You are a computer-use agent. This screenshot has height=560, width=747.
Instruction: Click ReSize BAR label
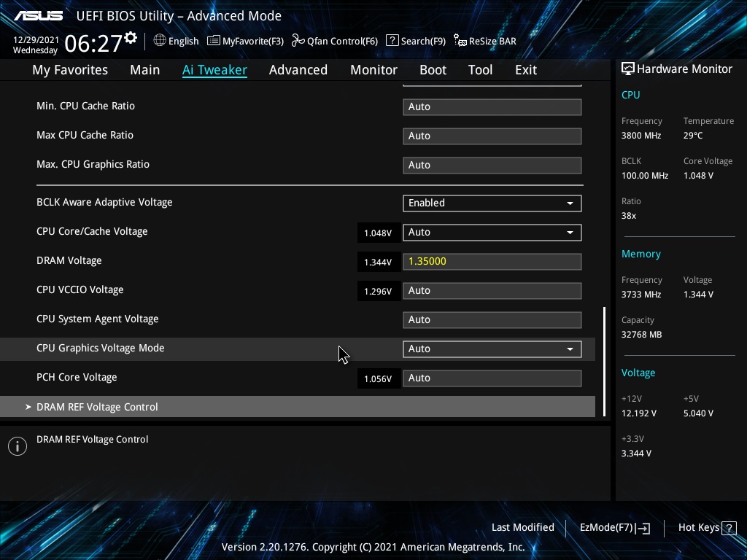tap(492, 41)
